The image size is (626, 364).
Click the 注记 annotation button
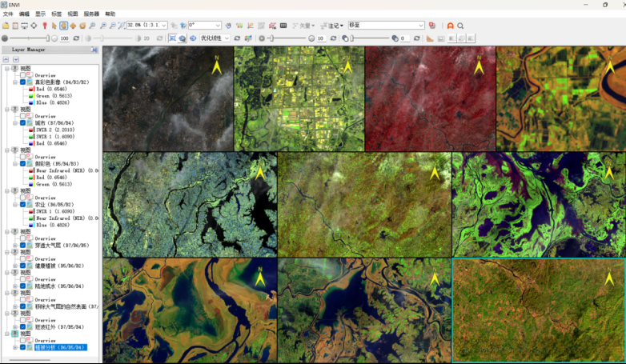click(331, 26)
